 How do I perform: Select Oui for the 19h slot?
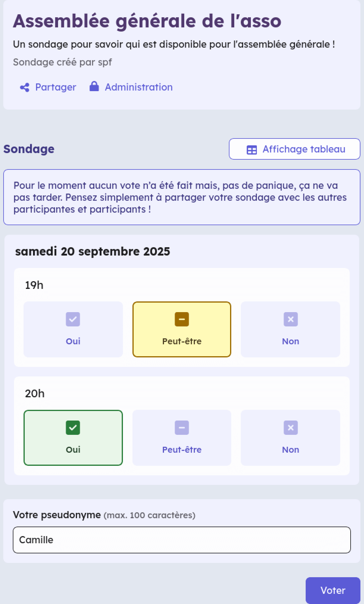coord(73,329)
